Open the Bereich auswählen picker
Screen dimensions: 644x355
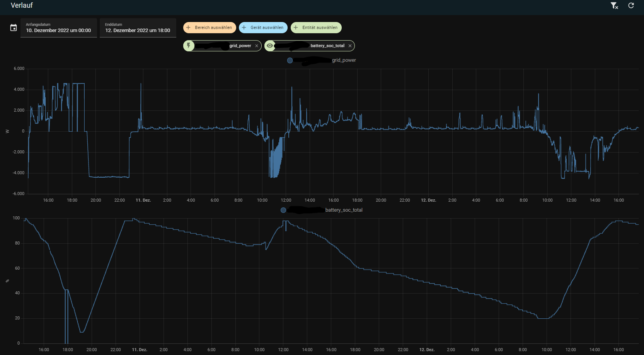[210, 27]
